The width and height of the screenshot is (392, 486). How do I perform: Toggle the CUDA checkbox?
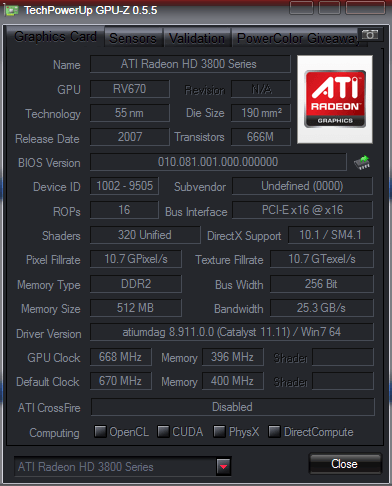pyautogui.click(x=163, y=431)
